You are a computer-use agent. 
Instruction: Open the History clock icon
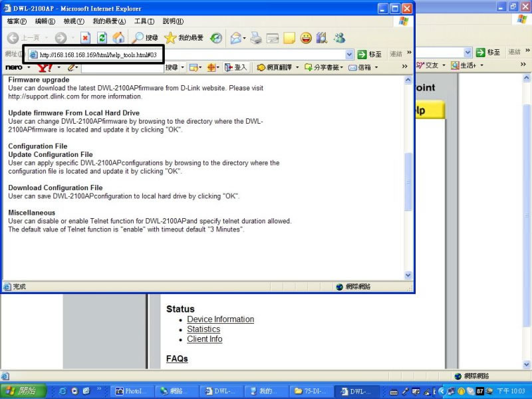click(x=215, y=38)
